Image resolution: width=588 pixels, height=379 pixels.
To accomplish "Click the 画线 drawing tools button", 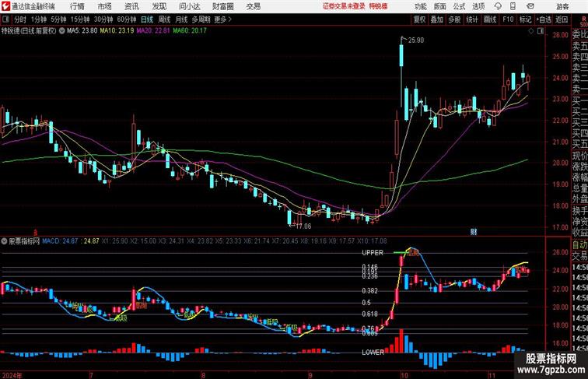I will coord(490,19).
